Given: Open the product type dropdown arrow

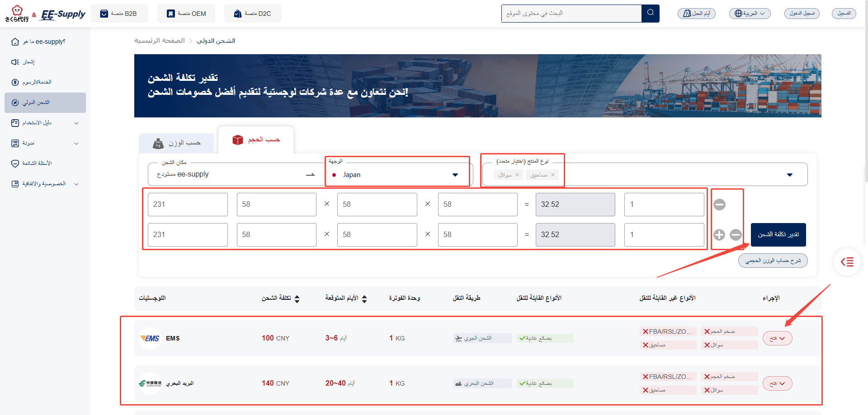Looking at the screenshot, I should click(x=790, y=175).
